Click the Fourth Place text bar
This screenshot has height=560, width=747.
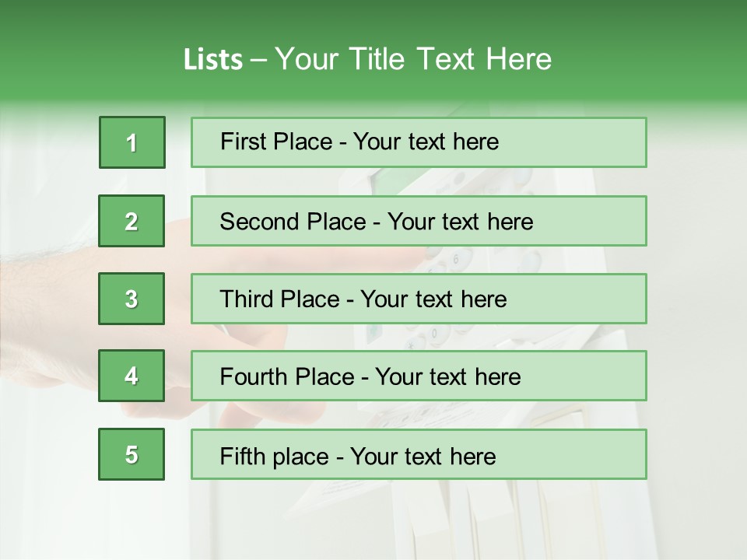click(419, 376)
